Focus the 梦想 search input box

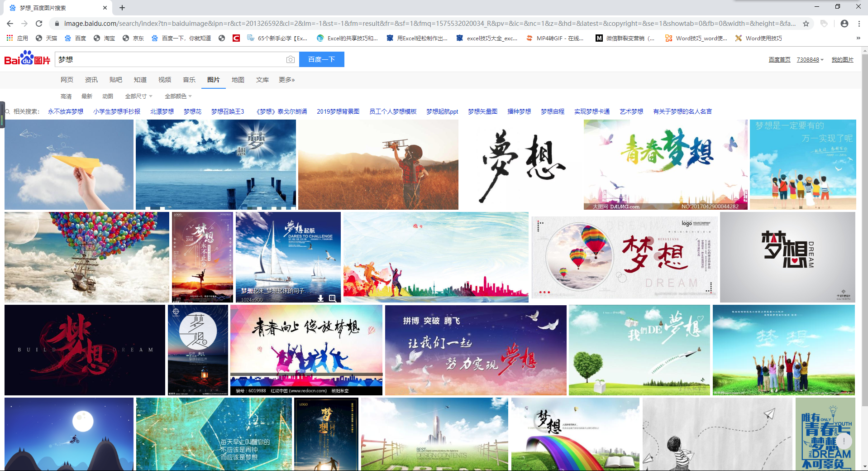(x=170, y=59)
